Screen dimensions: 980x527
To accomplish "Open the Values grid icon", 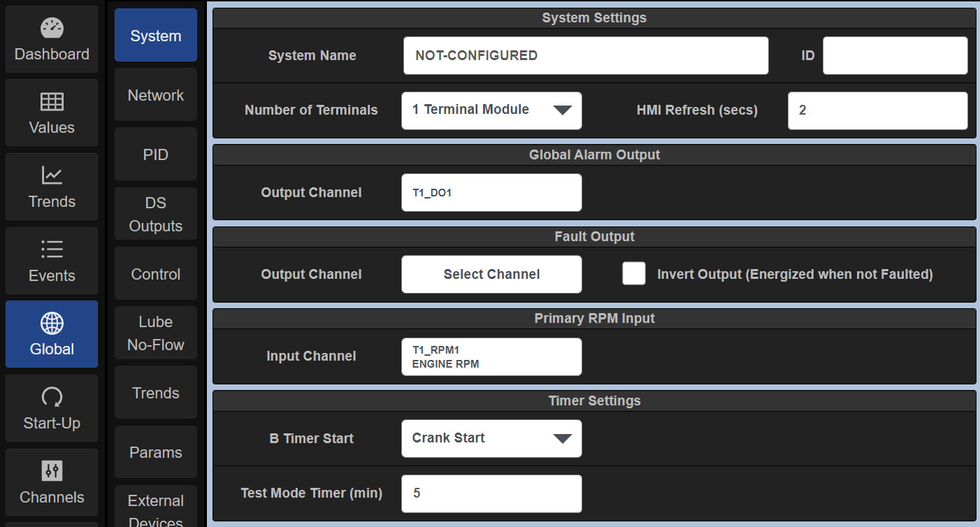I will tap(52, 102).
